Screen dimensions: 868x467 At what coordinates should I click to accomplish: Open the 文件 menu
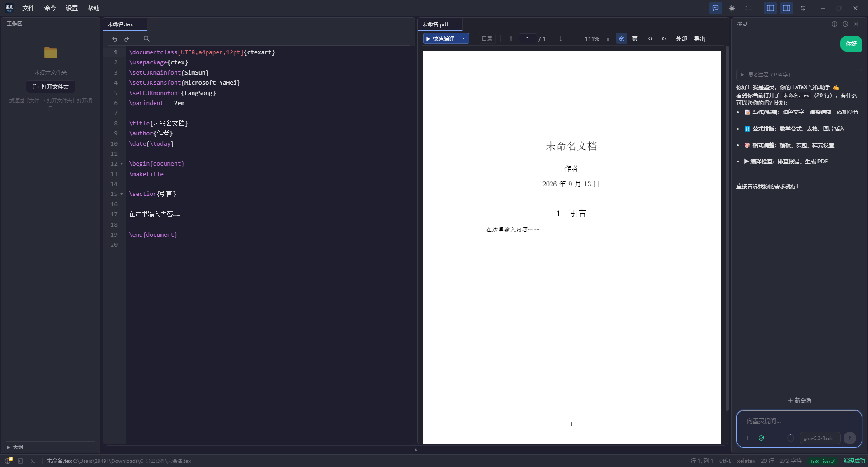28,8
